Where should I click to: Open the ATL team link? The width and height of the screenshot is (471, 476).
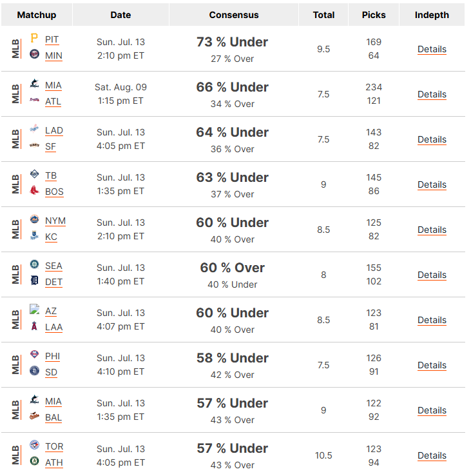point(53,101)
